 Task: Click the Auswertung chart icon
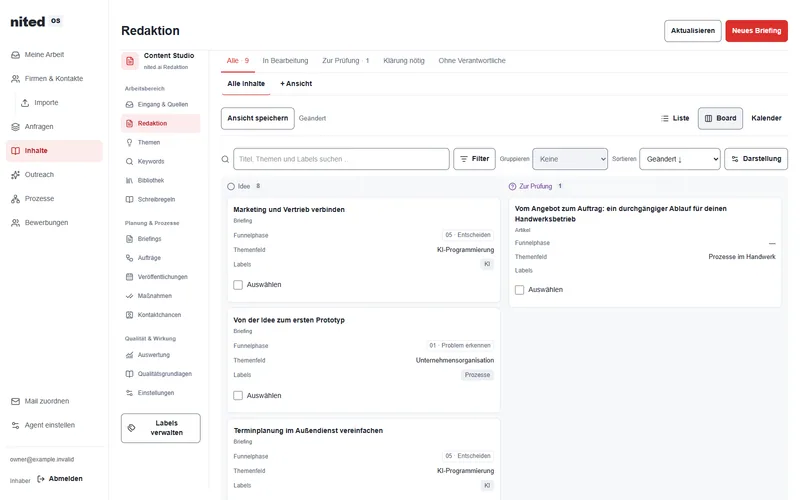coord(130,355)
